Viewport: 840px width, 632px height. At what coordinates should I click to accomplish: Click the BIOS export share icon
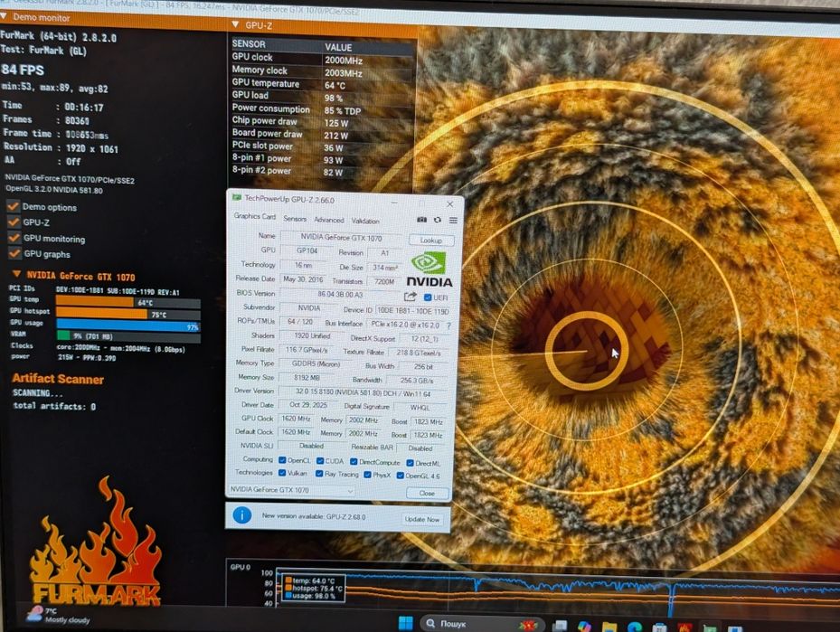point(410,297)
